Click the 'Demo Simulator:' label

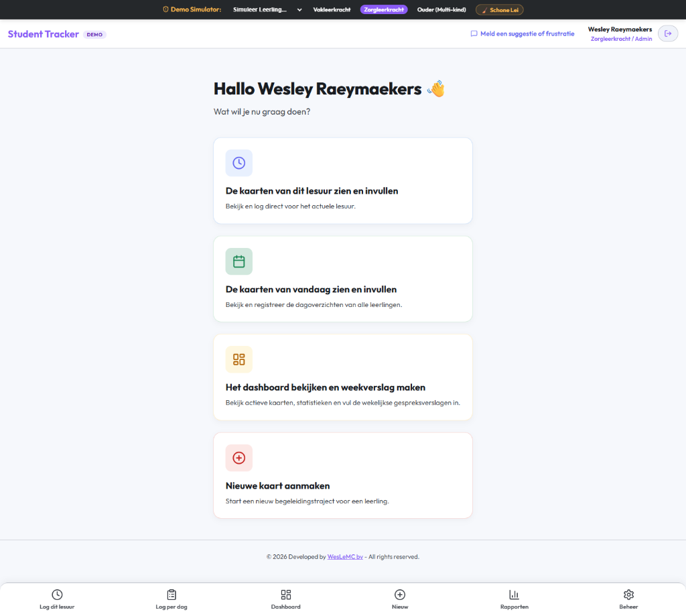click(196, 9)
